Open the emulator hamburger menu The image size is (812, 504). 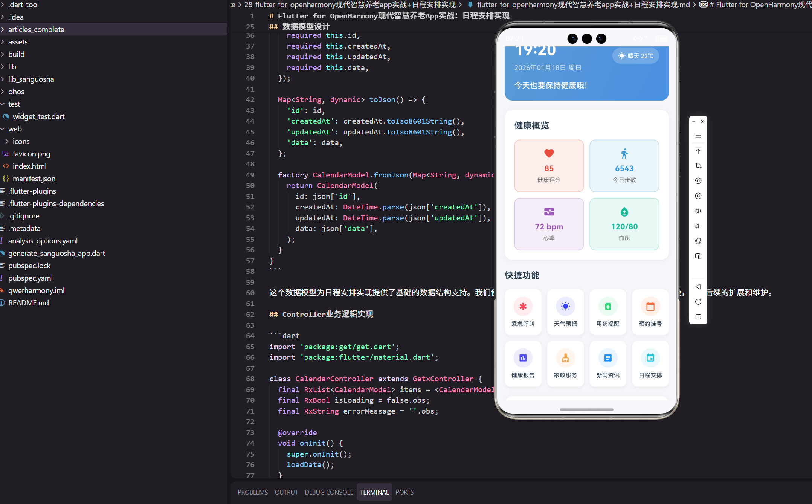(698, 135)
